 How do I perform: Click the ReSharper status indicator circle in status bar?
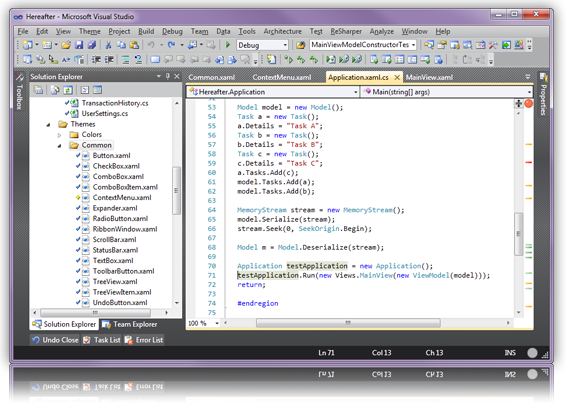[532, 353]
